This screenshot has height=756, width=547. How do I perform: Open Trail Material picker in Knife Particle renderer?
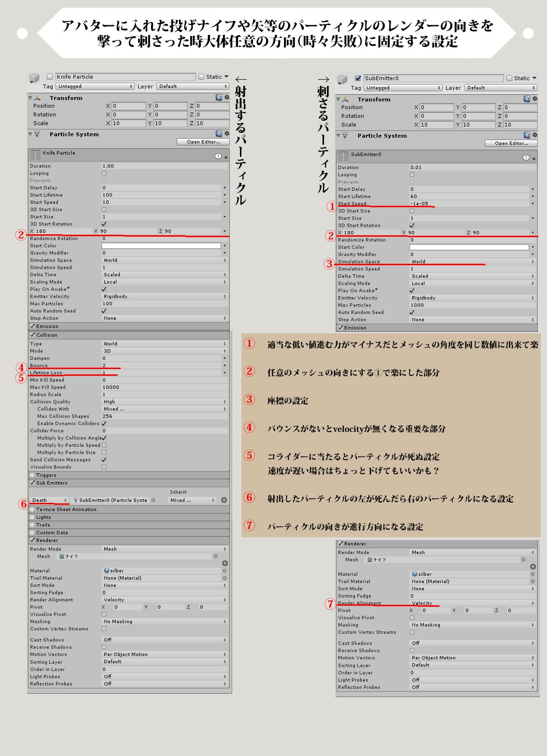(224, 578)
